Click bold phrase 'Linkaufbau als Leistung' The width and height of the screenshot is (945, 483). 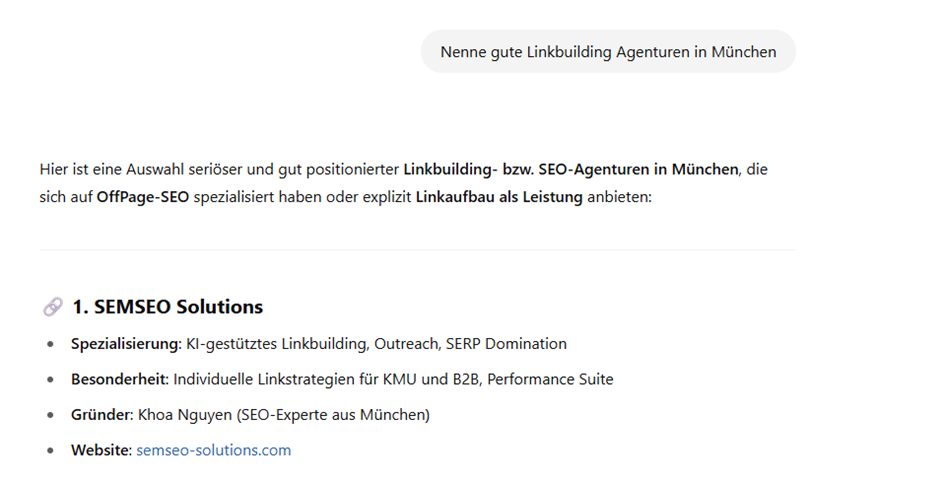pos(499,197)
